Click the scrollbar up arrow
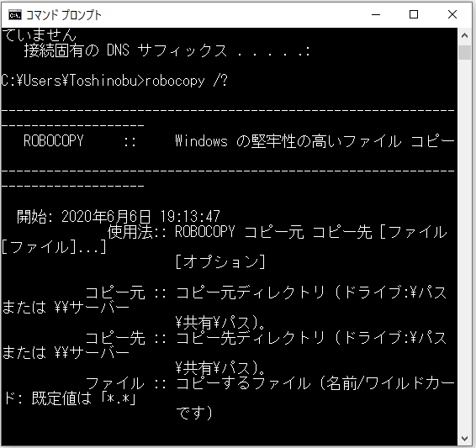 464,35
